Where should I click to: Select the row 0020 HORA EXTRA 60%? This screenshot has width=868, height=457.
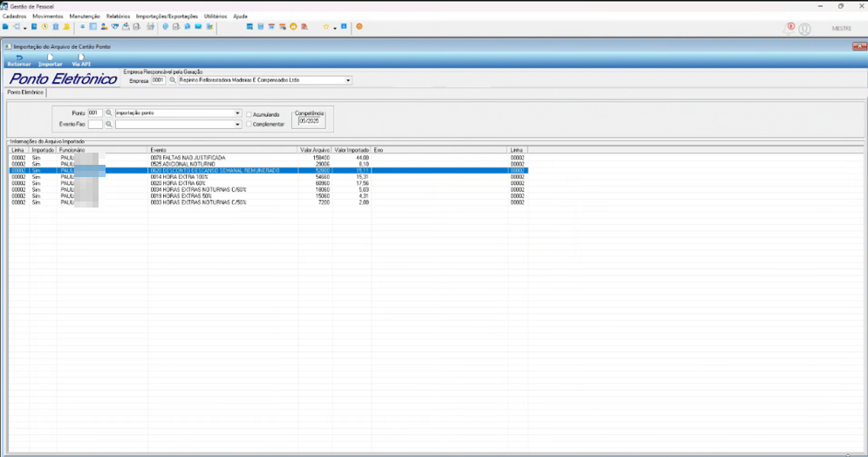[x=269, y=183]
